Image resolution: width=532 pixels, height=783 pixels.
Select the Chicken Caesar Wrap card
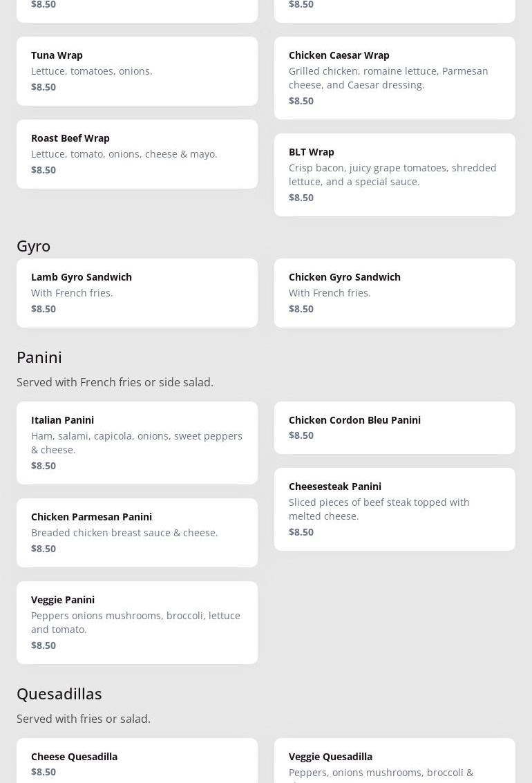coord(395,77)
